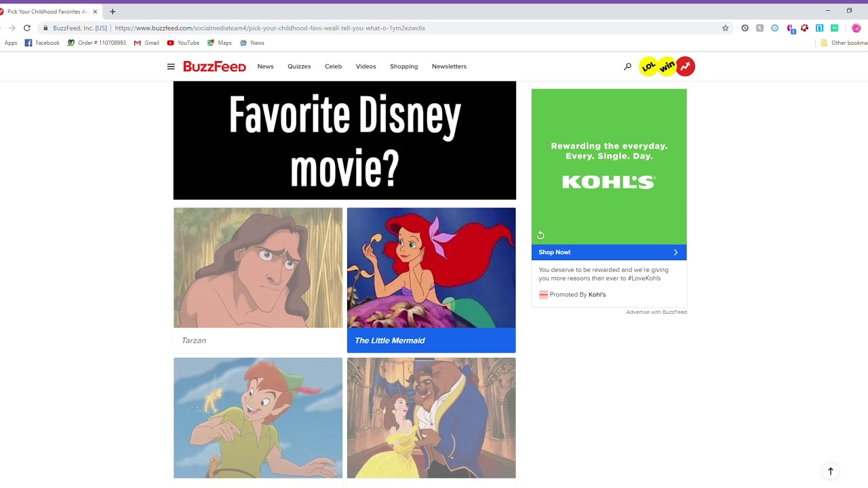
Task: Click the light-blue circular extension icon
Action: point(774,28)
